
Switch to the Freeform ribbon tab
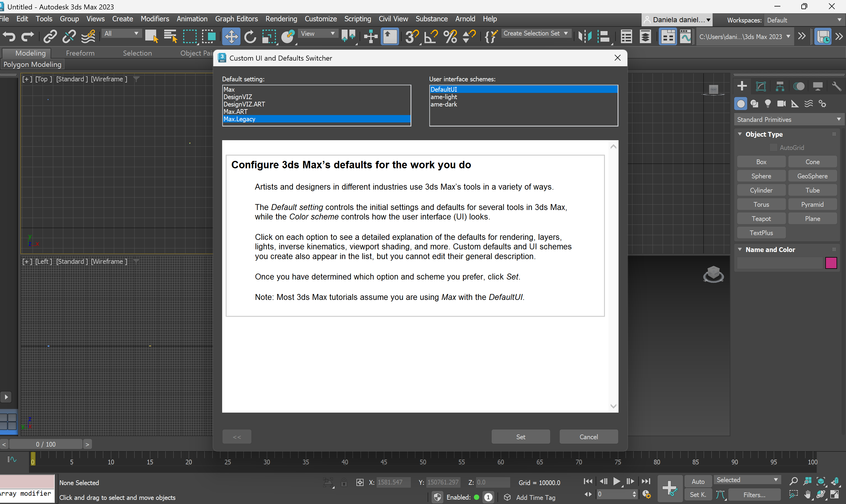(x=80, y=53)
